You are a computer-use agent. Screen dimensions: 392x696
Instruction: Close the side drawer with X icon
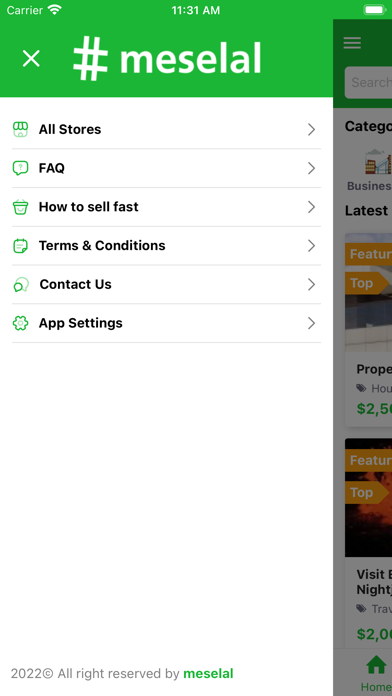tap(31, 59)
